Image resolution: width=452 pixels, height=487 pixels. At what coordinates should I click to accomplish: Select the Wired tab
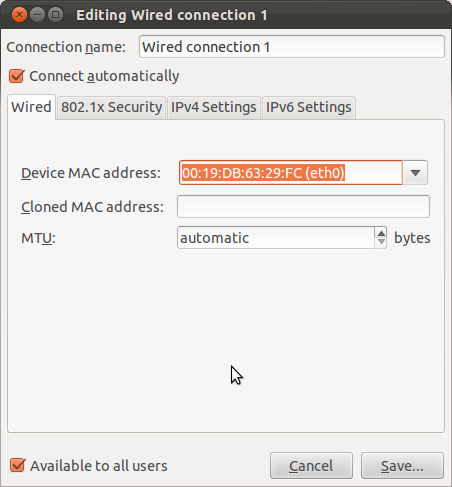pos(31,107)
